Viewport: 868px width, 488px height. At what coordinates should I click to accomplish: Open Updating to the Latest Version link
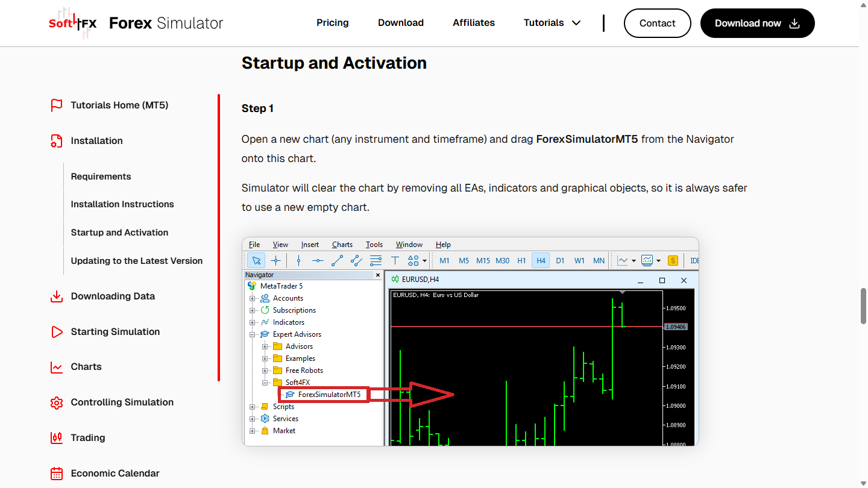[x=137, y=261]
